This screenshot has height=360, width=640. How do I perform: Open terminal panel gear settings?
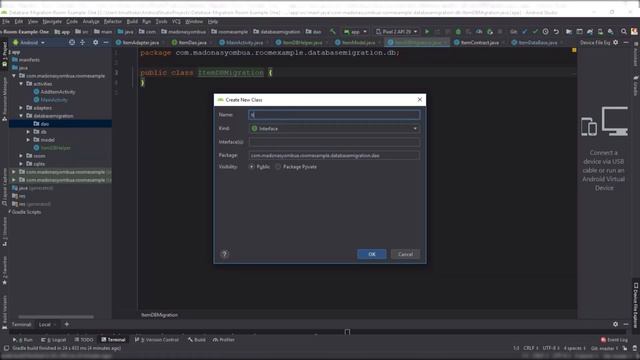click(615, 324)
